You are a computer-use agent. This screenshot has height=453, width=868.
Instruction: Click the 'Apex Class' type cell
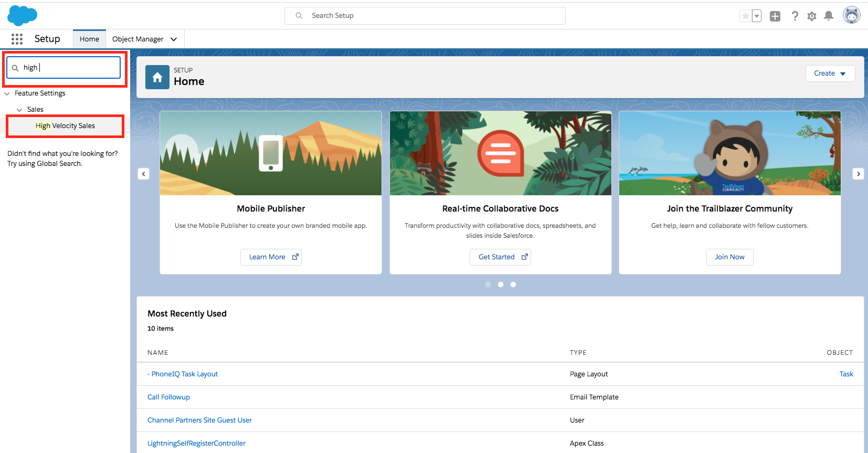(x=587, y=444)
